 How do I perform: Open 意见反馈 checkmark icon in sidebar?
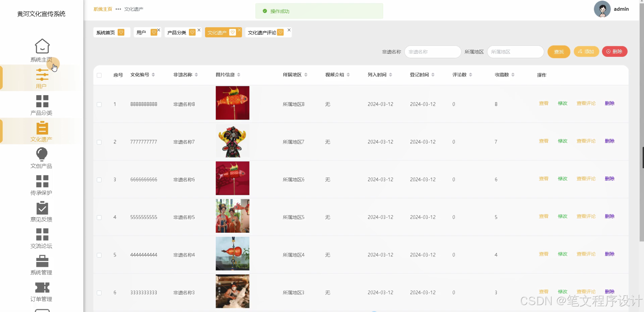[x=42, y=208]
